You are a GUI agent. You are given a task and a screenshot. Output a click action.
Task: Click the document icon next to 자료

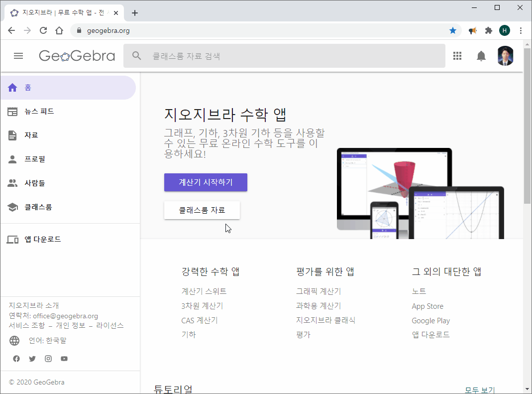12,135
